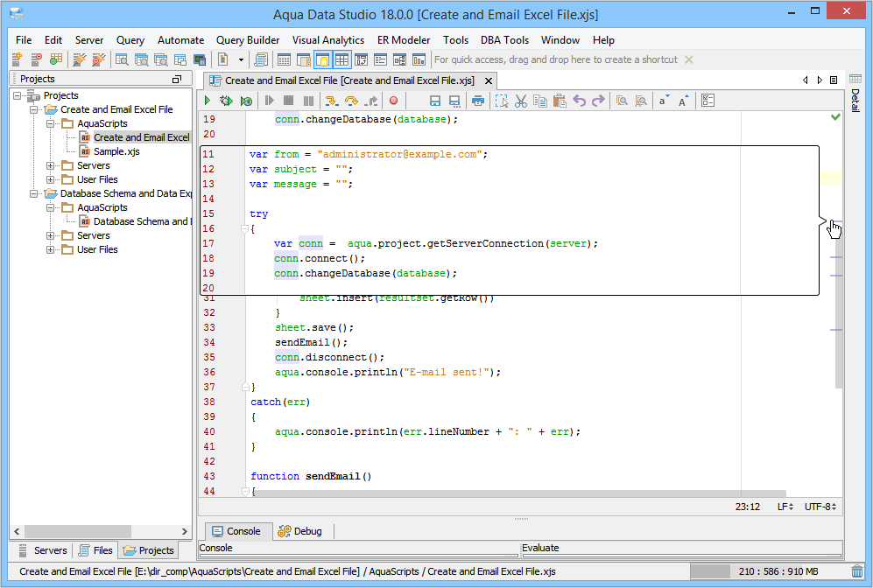This screenshot has height=588, width=873.
Task: Copy selection with the Copy icon
Action: pyautogui.click(x=540, y=101)
